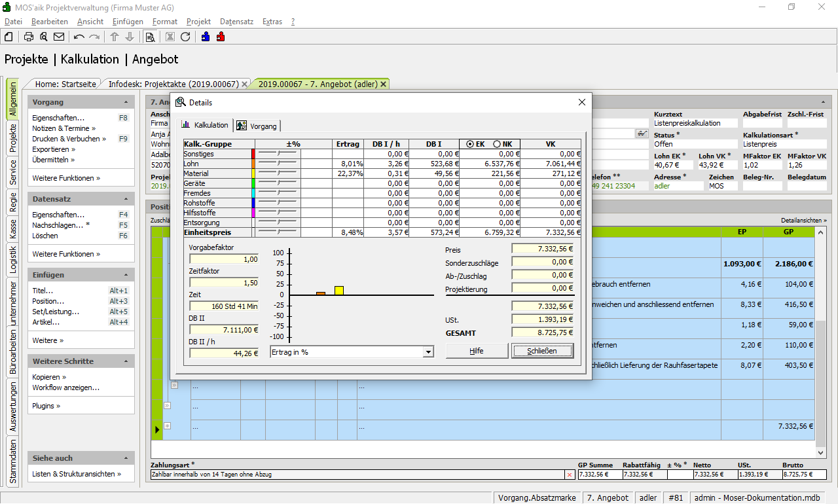
Task: Open the 'Ertrag in %' dropdown
Action: pyautogui.click(x=428, y=352)
